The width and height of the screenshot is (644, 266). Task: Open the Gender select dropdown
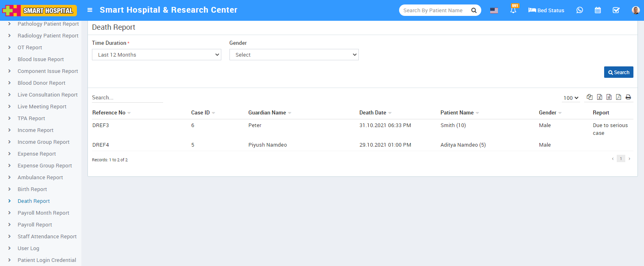pos(294,55)
